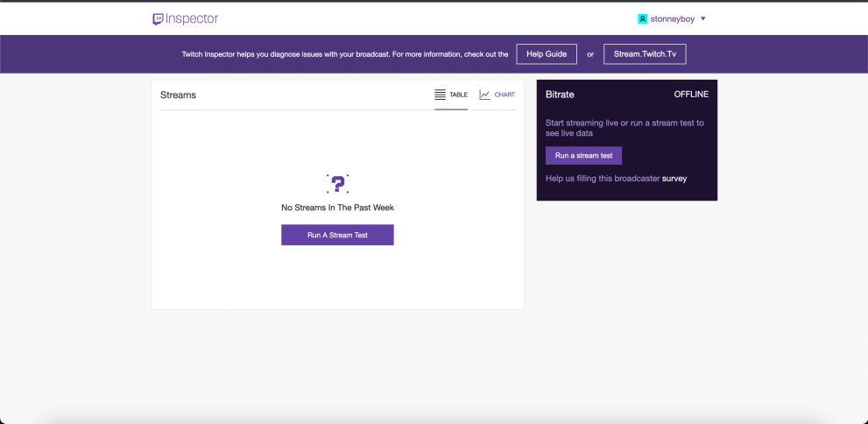Image resolution: width=868 pixels, height=424 pixels.
Task: Click the table rows icon
Action: (x=440, y=95)
